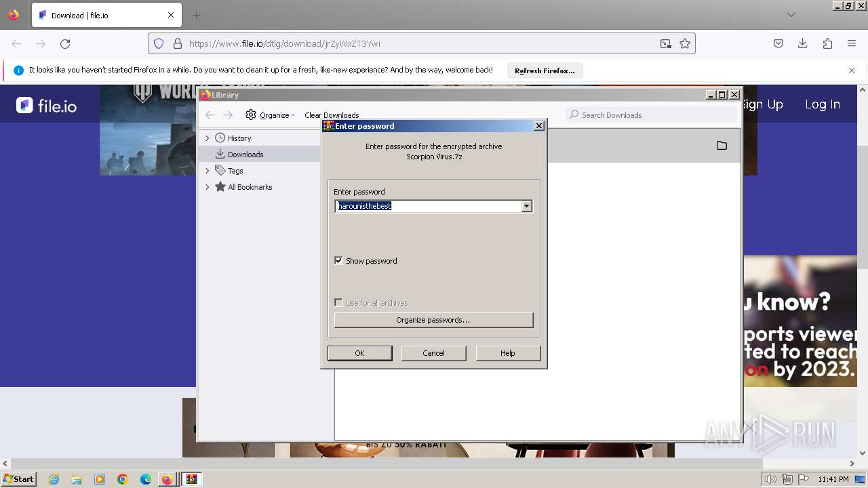
Task: Uncheck the Show password checkbox
Action: pyautogui.click(x=338, y=261)
